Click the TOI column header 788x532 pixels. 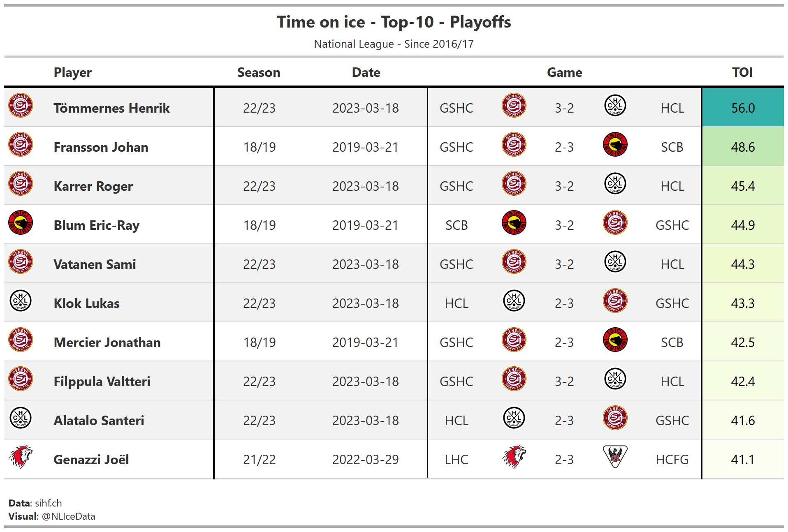(742, 72)
